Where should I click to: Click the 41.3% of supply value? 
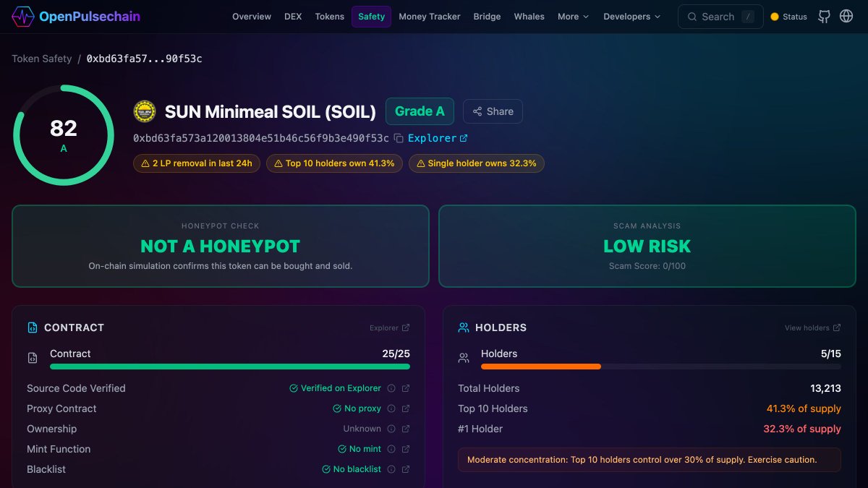804,408
